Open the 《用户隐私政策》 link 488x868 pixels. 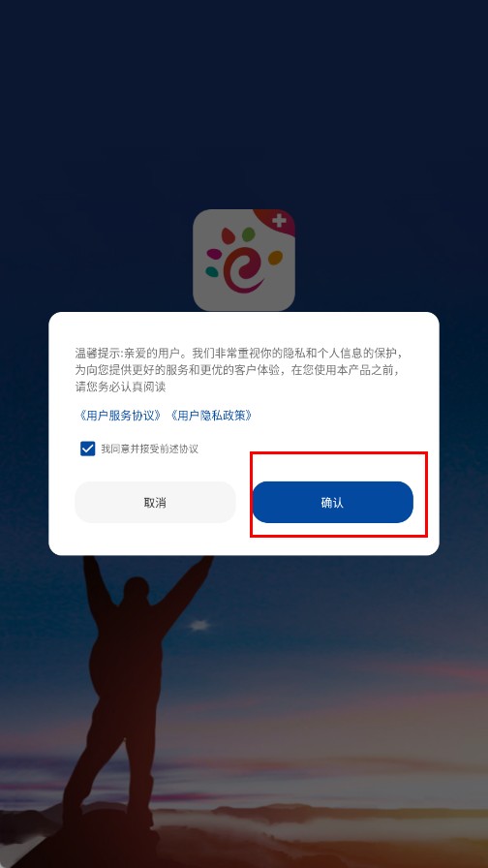point(211,416)
